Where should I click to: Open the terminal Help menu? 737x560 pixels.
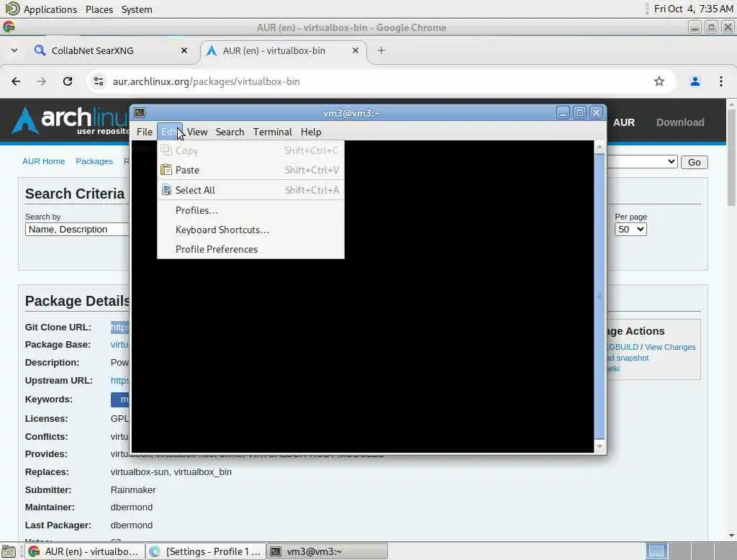point(311,132)
